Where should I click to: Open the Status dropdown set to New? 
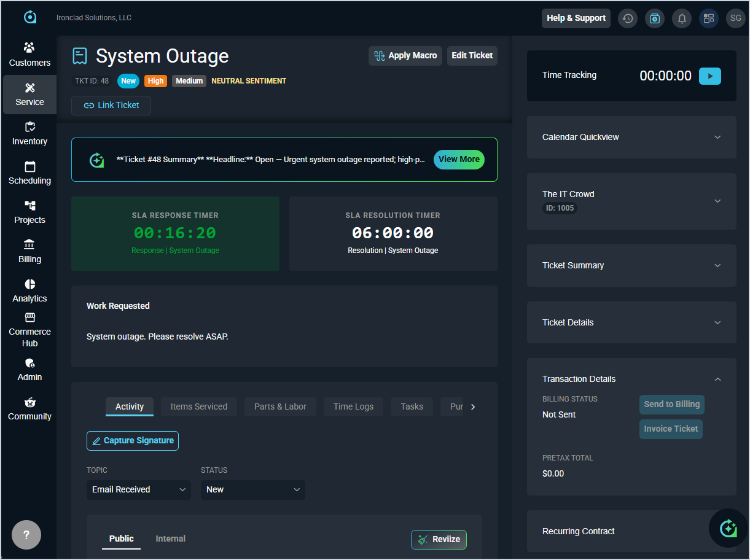252,489
